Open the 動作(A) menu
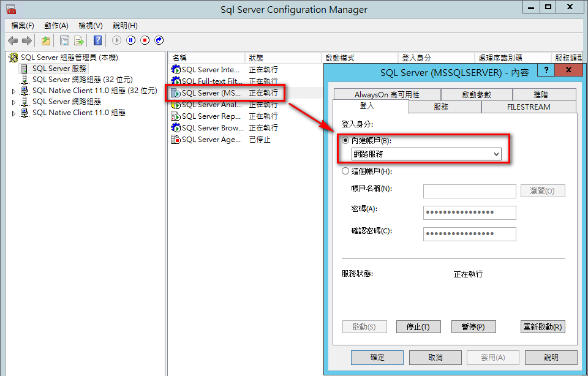Image resolution: width=588 pixels, height=376 pixels. click(56, 26)
